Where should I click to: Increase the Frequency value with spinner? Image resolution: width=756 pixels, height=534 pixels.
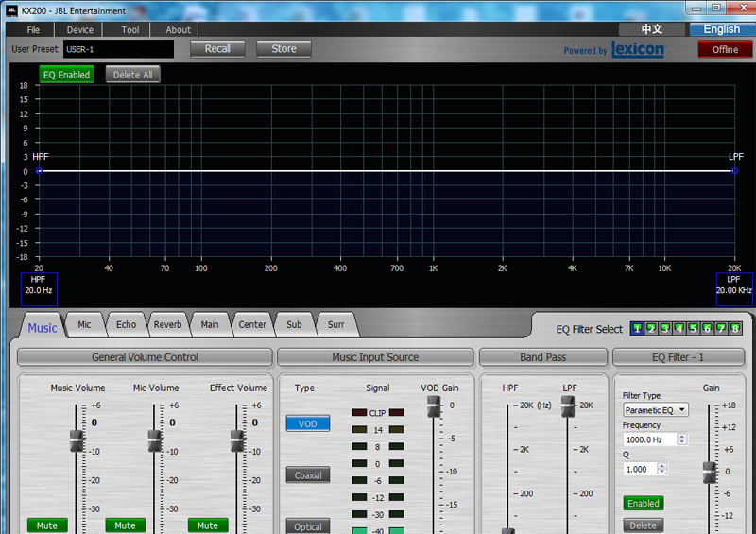coord(683,436)
